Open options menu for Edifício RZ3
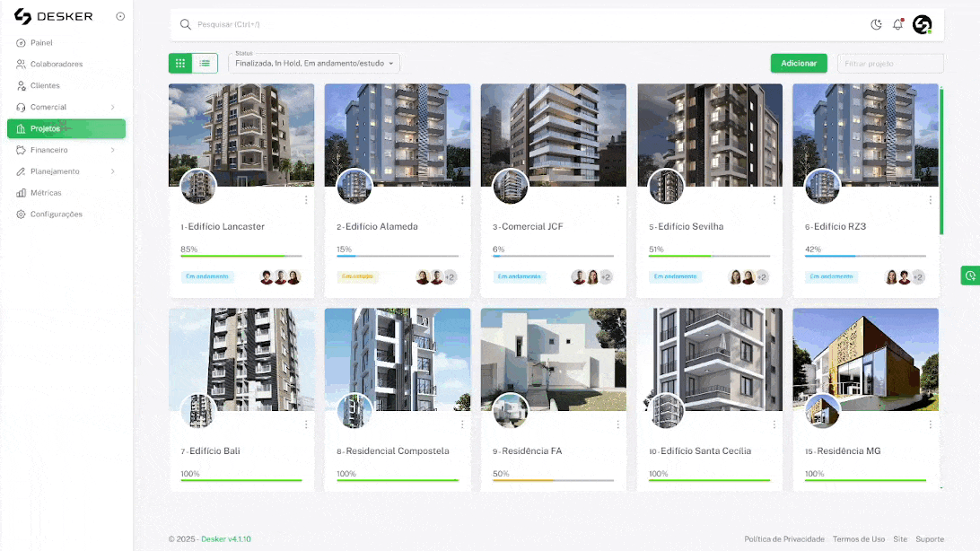Viewport: 980px width, 551px height. point(930,200)
